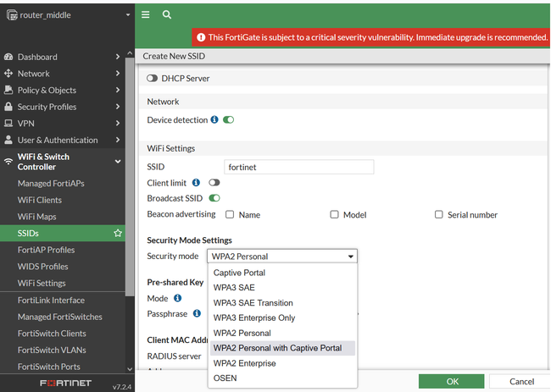
Task: Turn off the Broadcast SSID toggle
Action: coord(214,198)
